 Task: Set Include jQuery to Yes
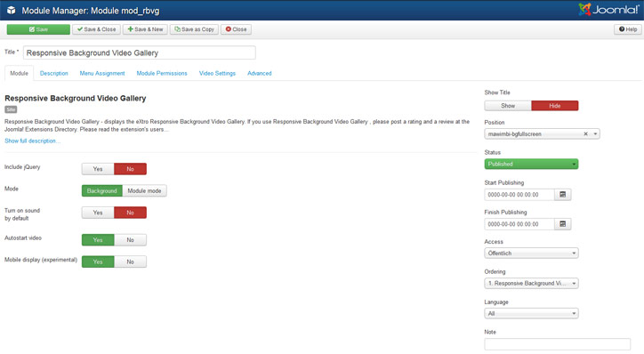[x=98, y=169]
